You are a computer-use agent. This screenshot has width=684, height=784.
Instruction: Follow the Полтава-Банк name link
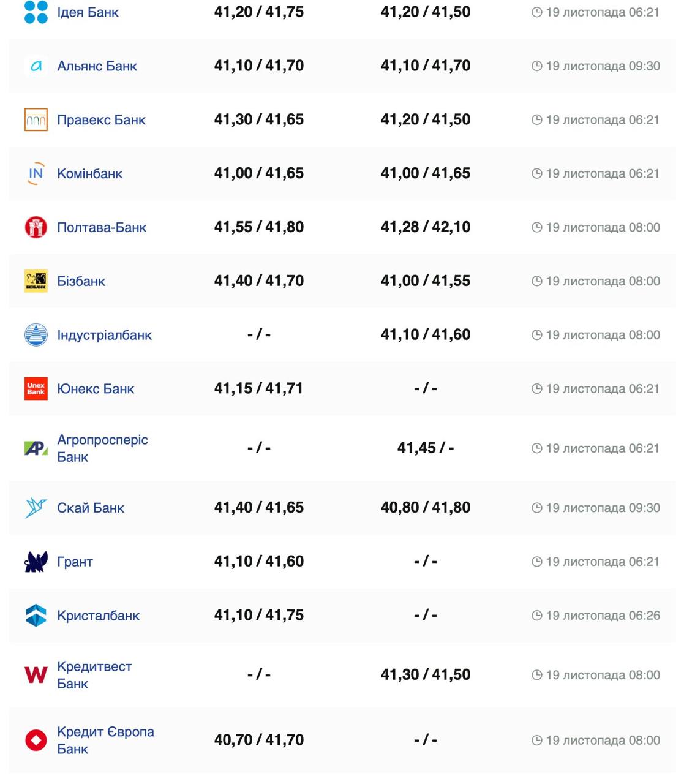point(102,228)
